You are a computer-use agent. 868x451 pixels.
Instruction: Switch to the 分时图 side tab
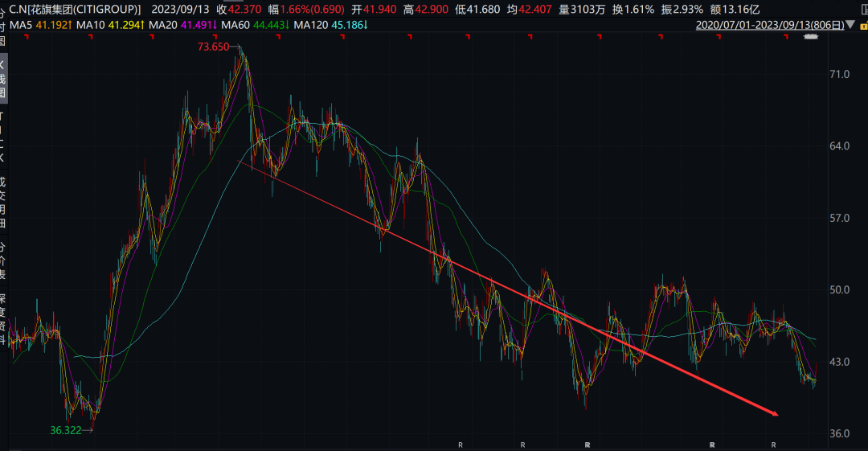tap(2, 26)
